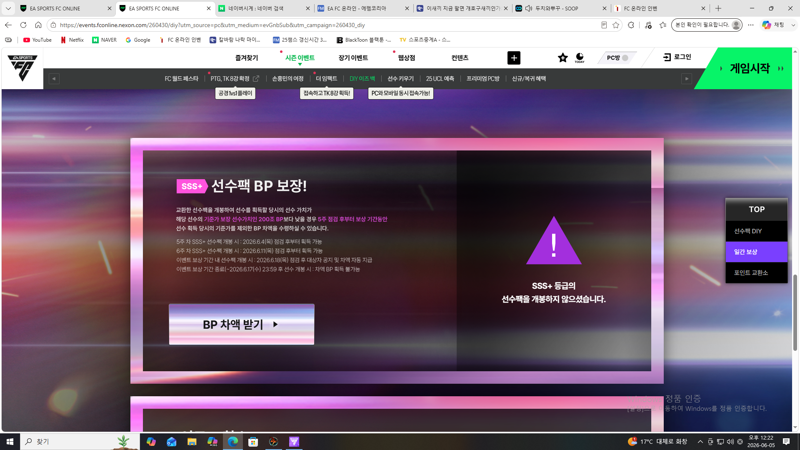Click the star favorites icon in header
This screenshot has height=450, width=800.
(x=562, y=58)
